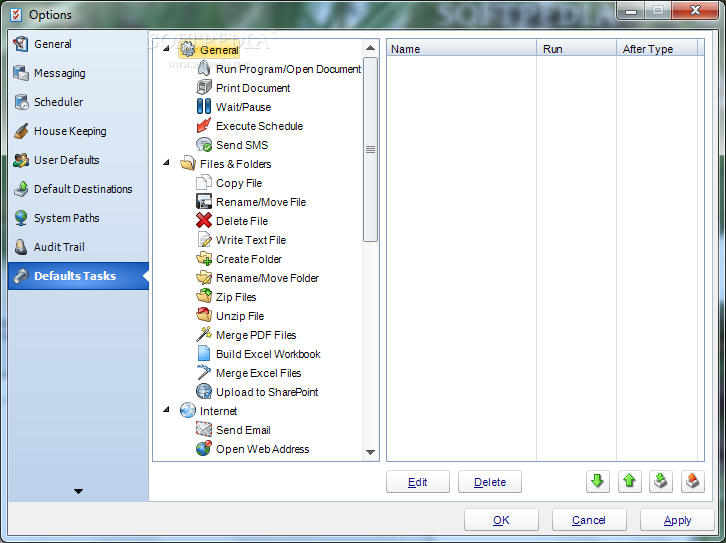Click the Create Folder icon
Image resolution: width=726 pixels, height=543 pixels.
tap(204, 259)
